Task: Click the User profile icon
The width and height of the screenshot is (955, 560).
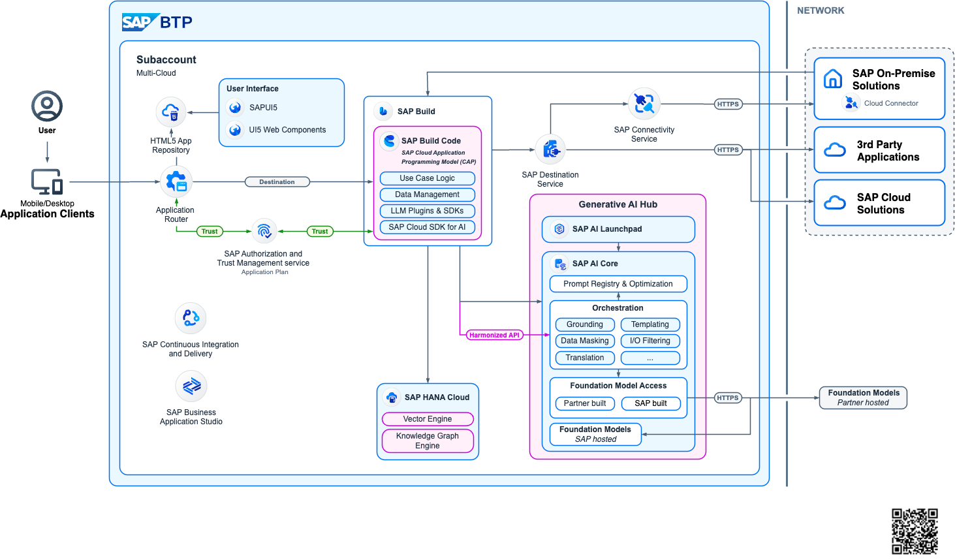Action: 46,106
